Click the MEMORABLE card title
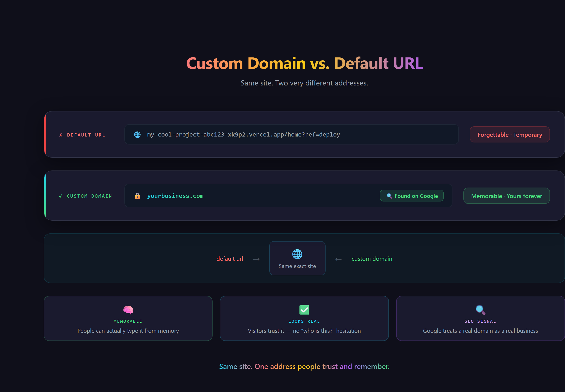This screenshot has height=392, width=565. [128, 321]
